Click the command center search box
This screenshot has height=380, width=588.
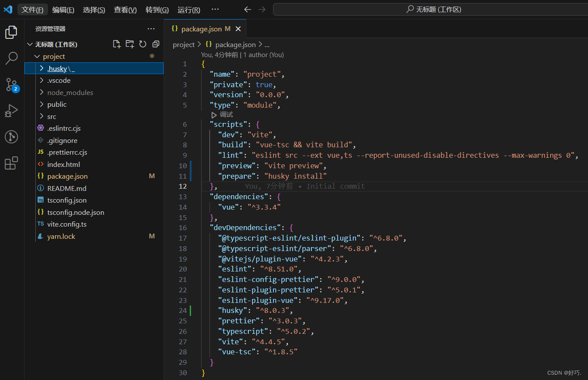pos(430,9)
